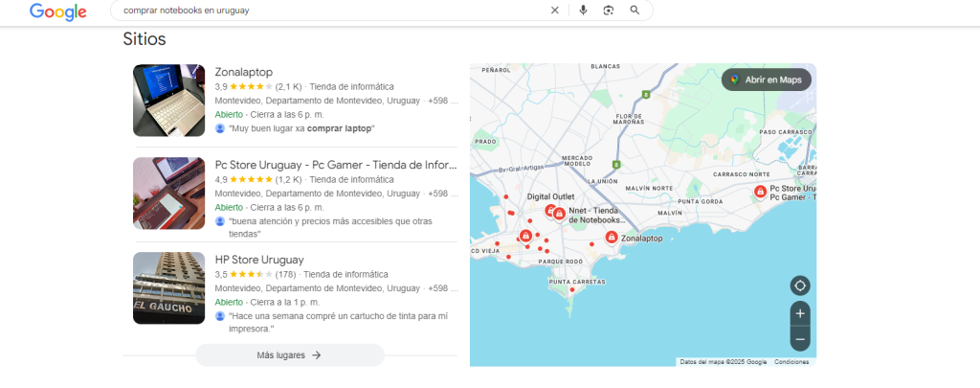Click the Zonalaptop map pin
Image resolution: width=980 pixels, height=388 pixels.
611,237
